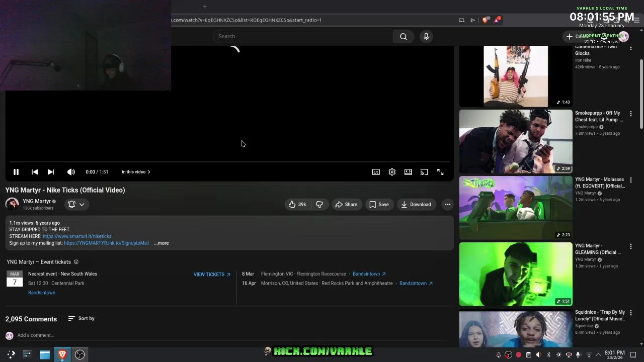Open options menu for Comethazine video

pyautogui.click(x=631, y=48)
